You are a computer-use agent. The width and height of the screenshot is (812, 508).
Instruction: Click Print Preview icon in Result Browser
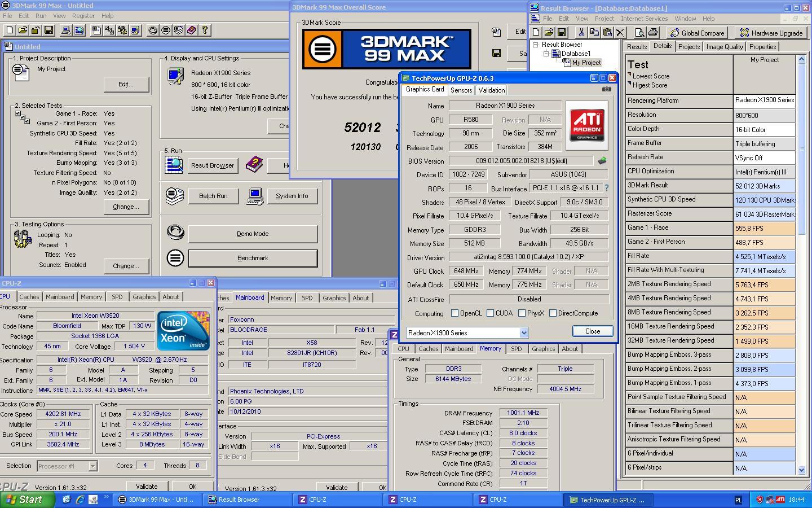(x=639, y=33)
